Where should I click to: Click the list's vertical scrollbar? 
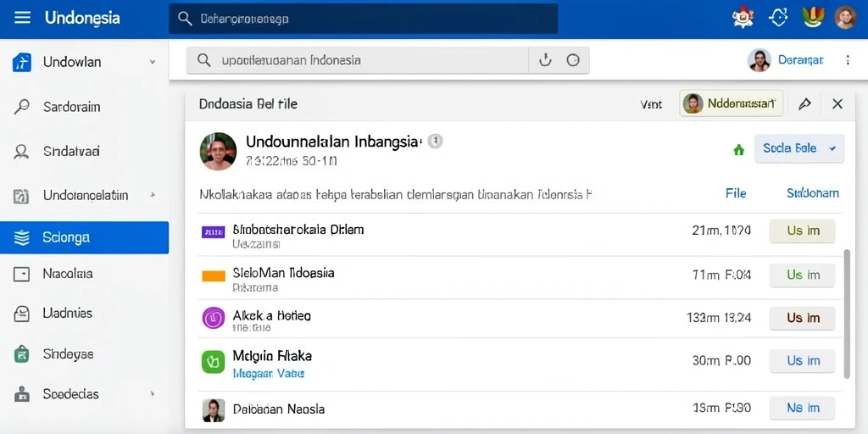(x=846, y=314)
